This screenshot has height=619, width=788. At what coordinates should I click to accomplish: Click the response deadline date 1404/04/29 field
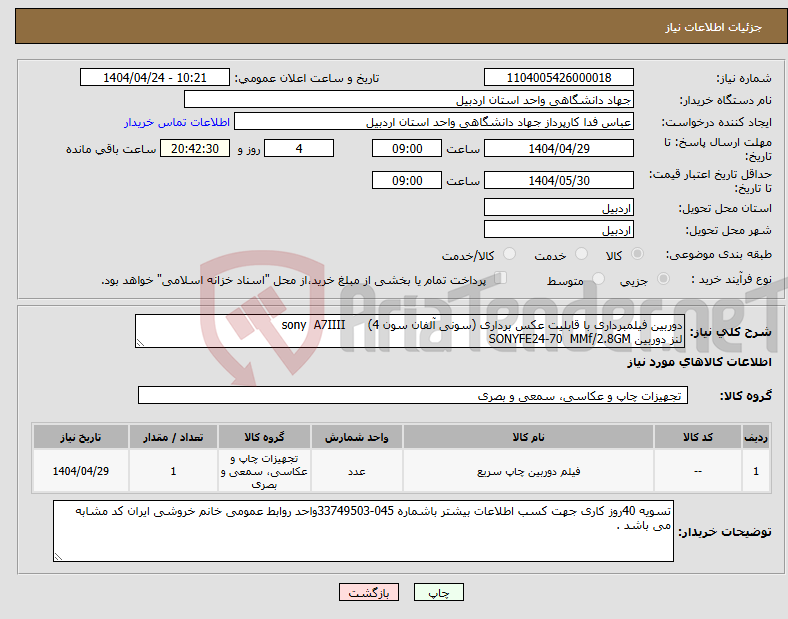[558, 148]
